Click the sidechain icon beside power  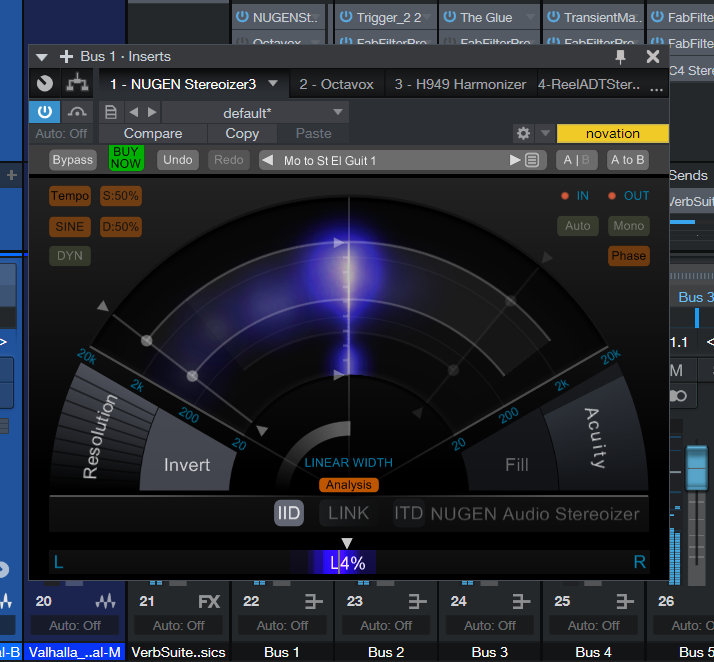pyautogui.click(x=76, y=112)
